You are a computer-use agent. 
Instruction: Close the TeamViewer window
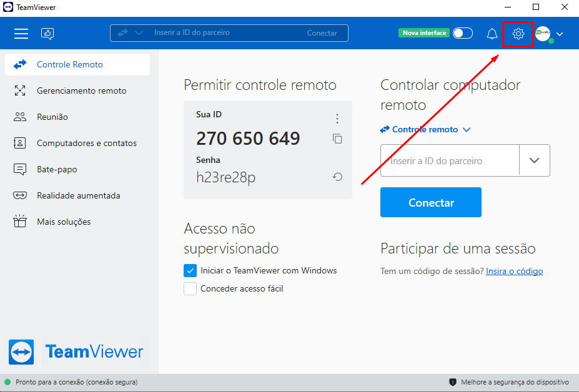pyautogui.click(x=564, y=7)
